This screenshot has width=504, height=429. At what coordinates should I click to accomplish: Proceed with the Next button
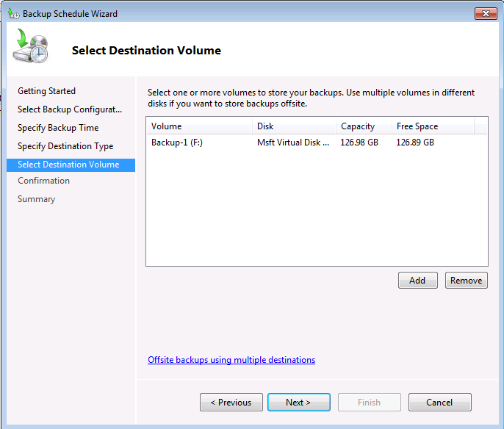(x=298, y=402)
